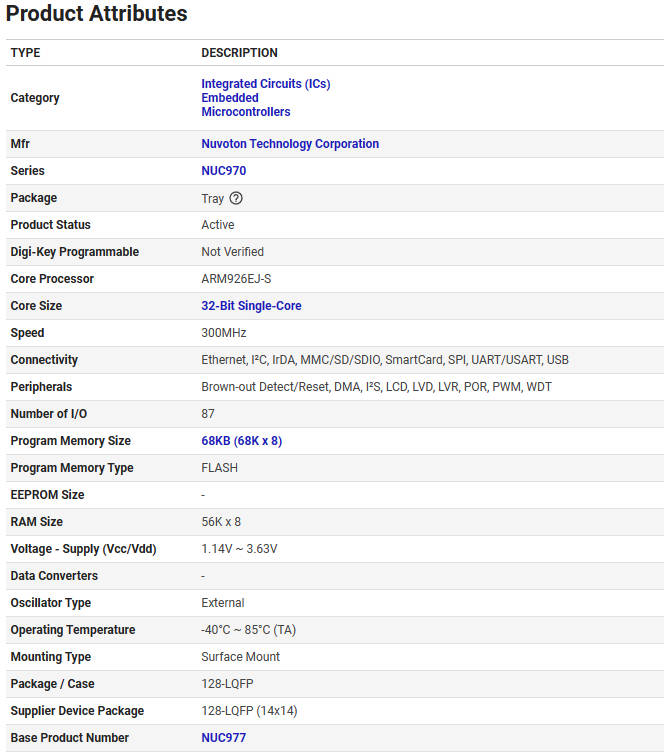Click the help icon next to Tray
The image size is (664, 754).
(x=236, y=198)
